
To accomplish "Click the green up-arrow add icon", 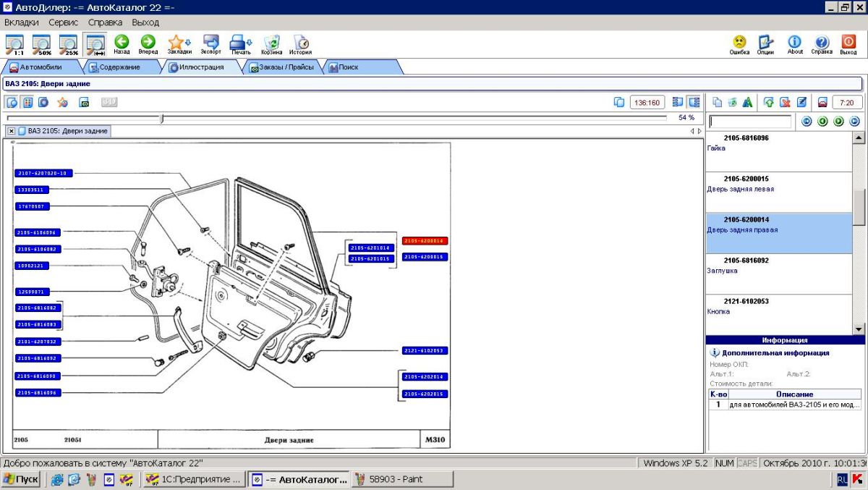I will pyautogui.click(x=769, y=102).
